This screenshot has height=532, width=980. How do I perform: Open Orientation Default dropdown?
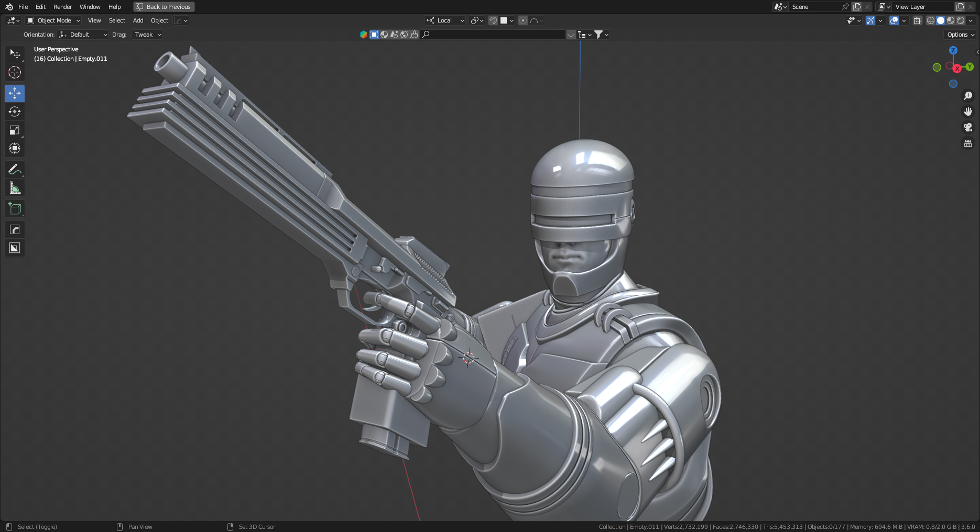pyautogui.click(x=83, y=35)
